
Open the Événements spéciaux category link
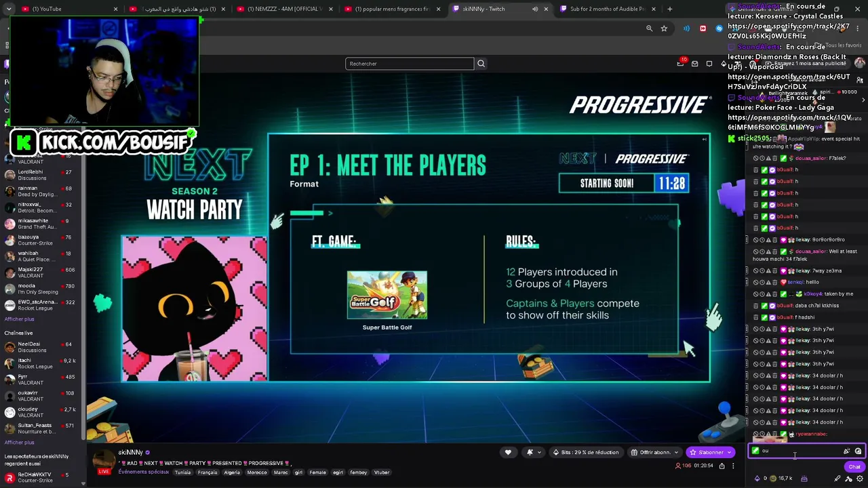click(x=143, y=472)
